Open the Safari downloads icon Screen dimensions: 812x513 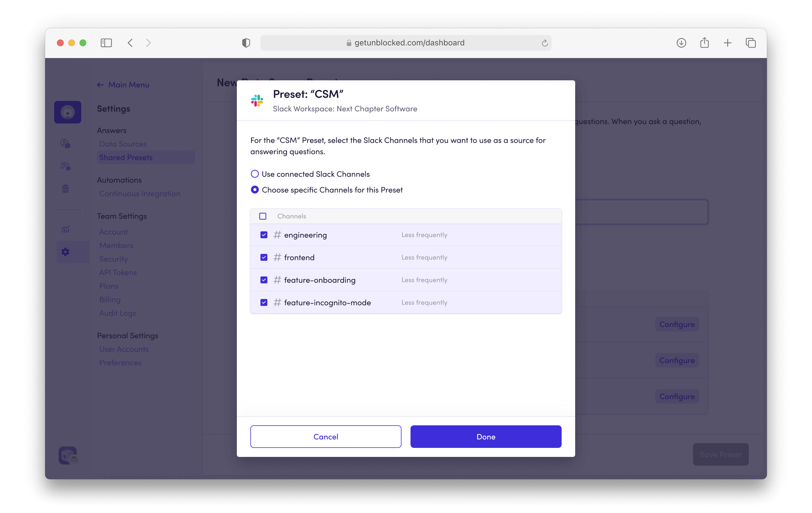click(681, 43)
